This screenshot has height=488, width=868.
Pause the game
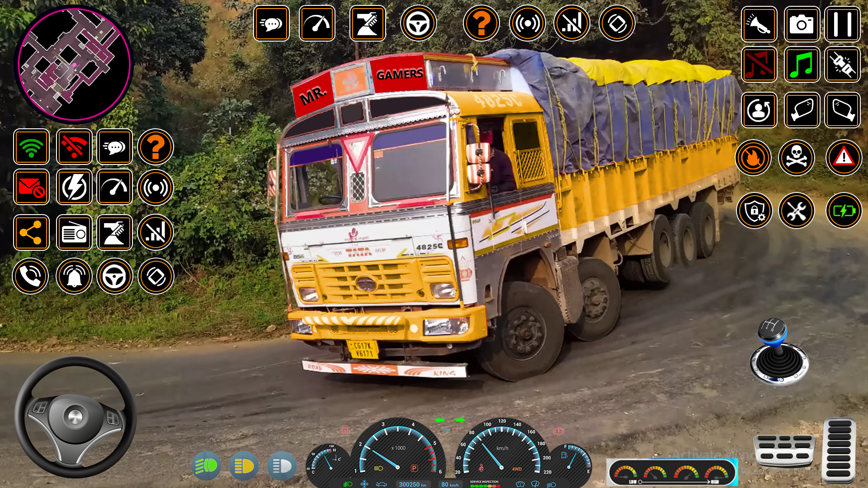(842, 24)
